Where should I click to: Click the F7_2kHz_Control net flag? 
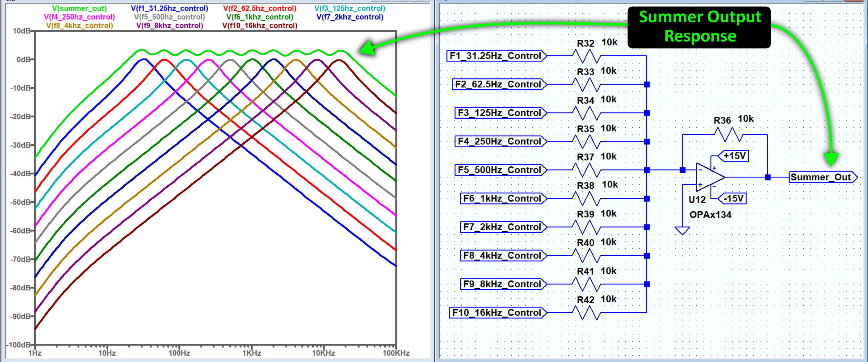click(503, 227)
